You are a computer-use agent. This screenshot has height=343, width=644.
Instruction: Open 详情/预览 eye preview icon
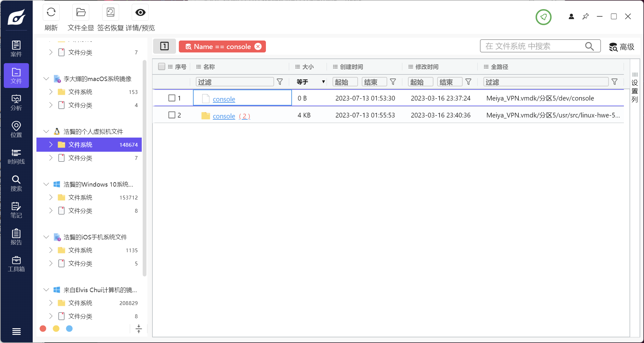(x=140, y=13)
